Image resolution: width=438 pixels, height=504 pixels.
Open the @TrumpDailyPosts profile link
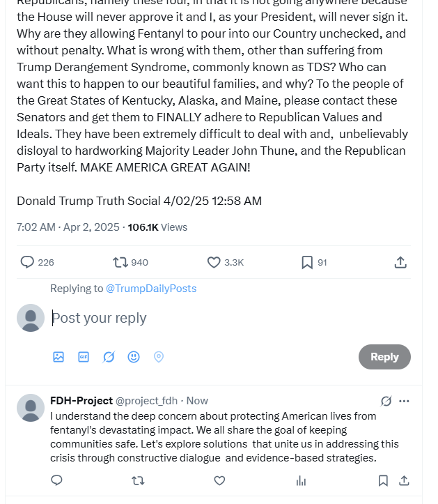pos(150,289)
